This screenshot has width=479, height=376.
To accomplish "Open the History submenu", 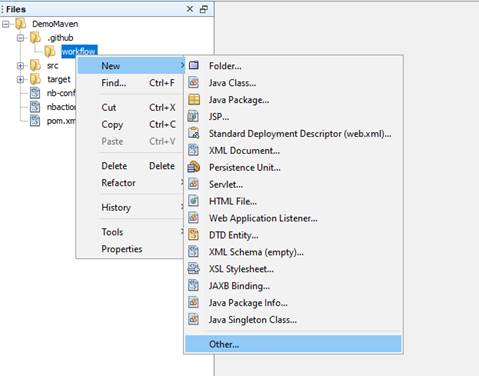I will click(131, 207).
